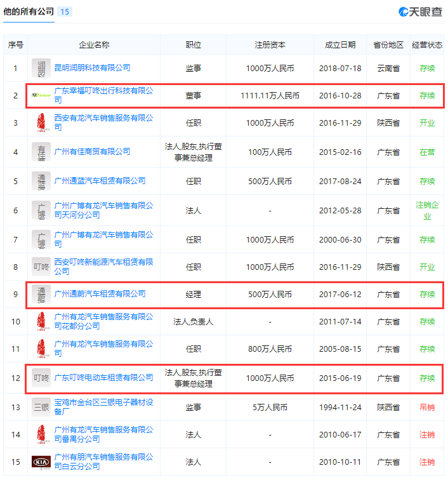Click the 经营状态 column header
The width and height of the screenshot is (448, 480).
pyautogui.click(x=427, y=45)
